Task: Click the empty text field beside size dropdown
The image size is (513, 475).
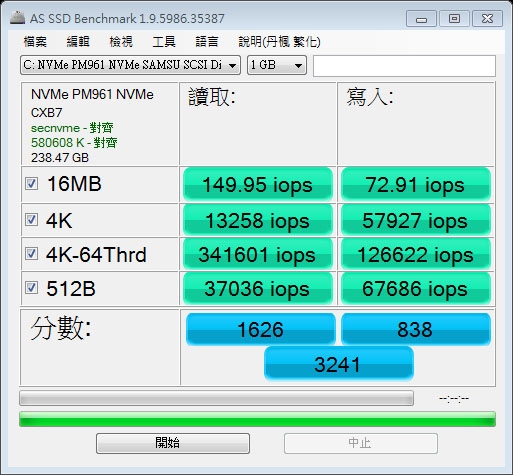Action: [x=404, y=66]
